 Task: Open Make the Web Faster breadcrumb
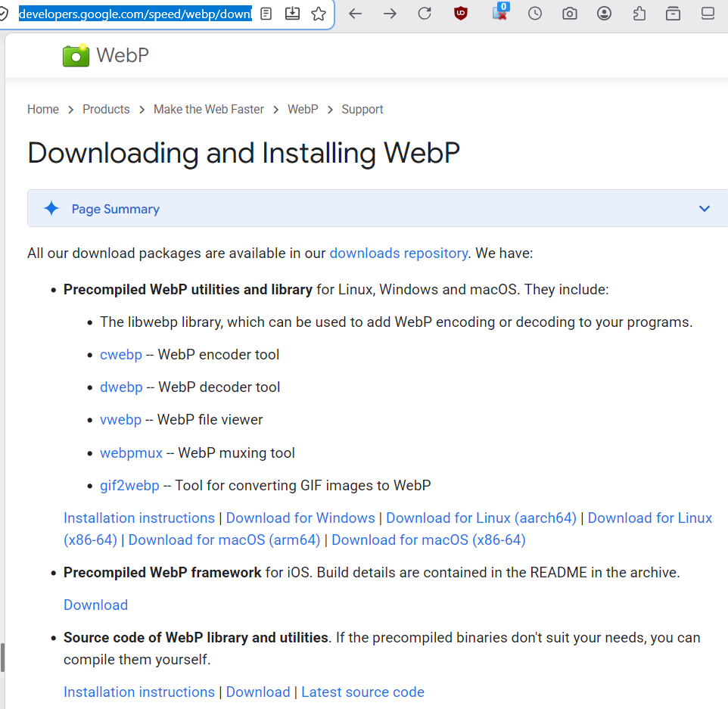click(208, 110)
